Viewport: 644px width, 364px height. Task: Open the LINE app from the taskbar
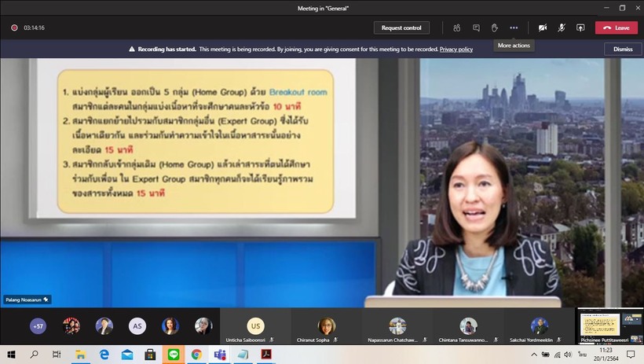[x=174, y=355]
